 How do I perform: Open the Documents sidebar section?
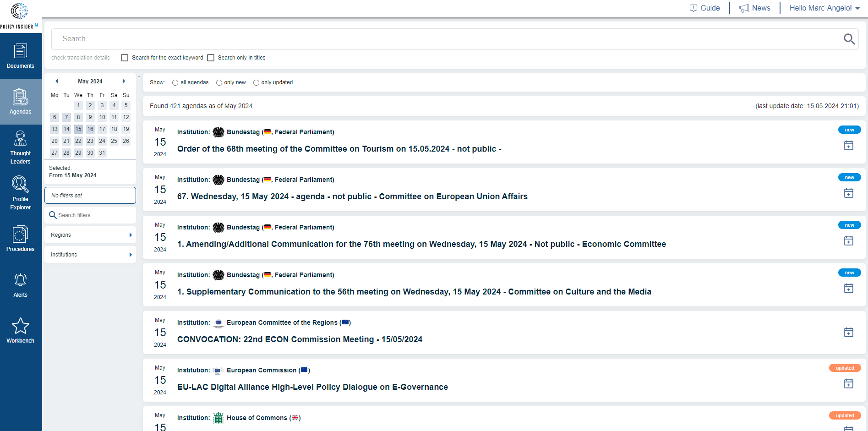coord(21,56)
